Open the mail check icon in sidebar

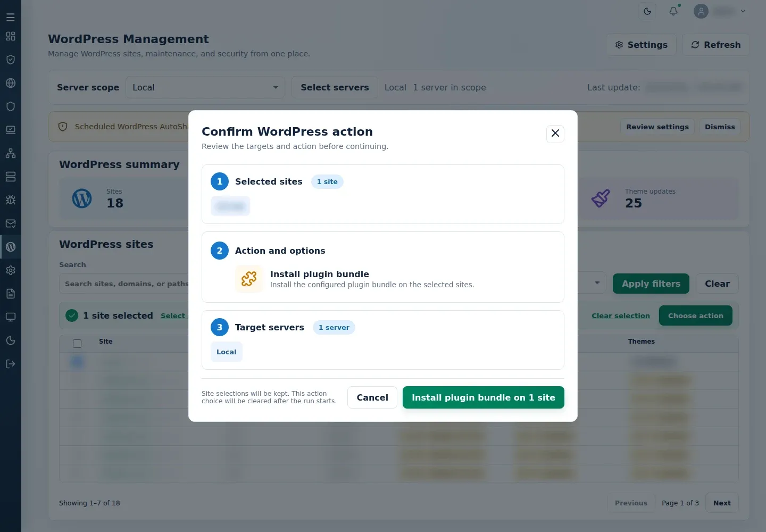pyautogui.click(x=11, y=223)
